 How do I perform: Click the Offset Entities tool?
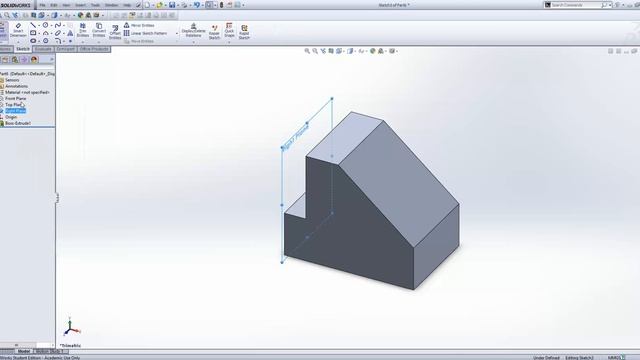tap(115, 32)
